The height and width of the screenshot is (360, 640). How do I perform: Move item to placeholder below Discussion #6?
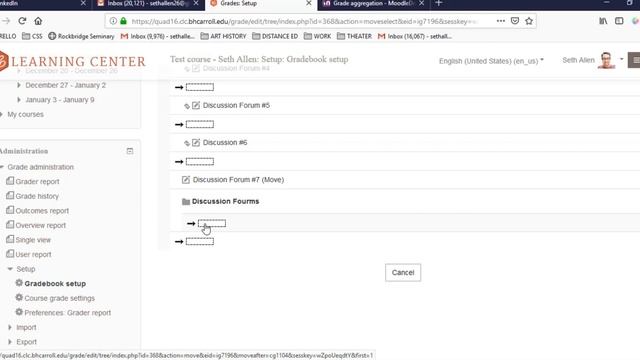click(200, 162)
